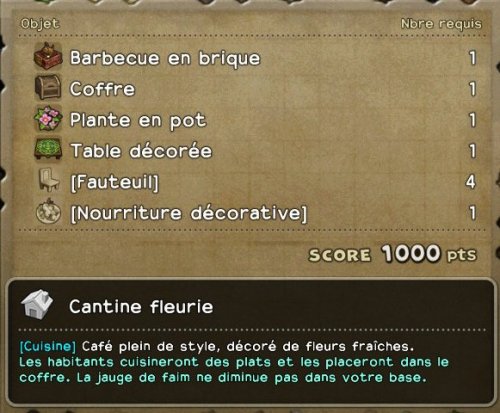Click the required count 4 for Fauteuil
500x413 pixels.
pyautogui.click(x=470, y=182)
